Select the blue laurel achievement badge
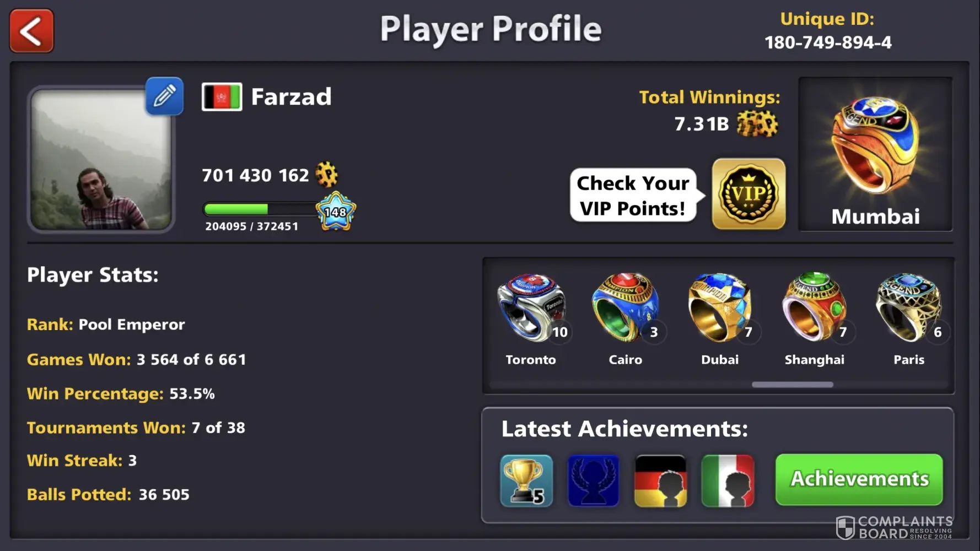 [x=593, y=480]
